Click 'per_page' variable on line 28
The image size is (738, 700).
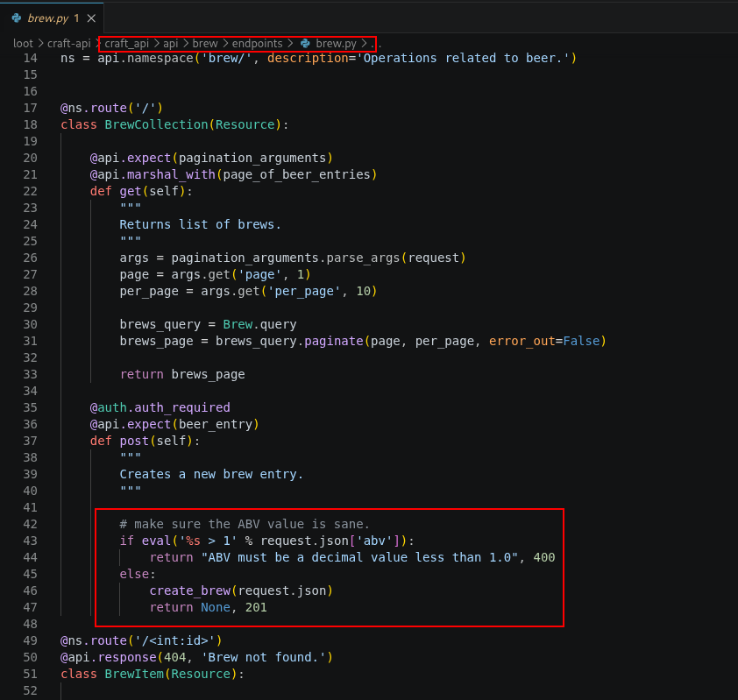(149, 291)
